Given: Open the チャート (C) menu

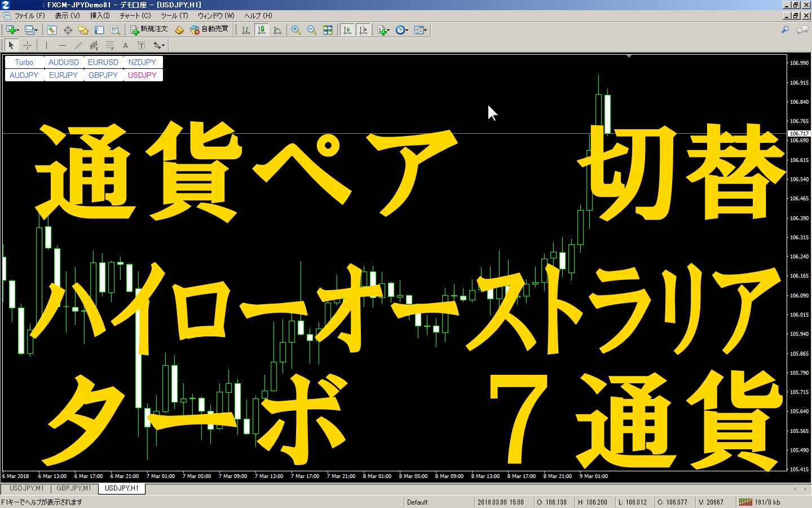Looking at the screenshot, I should [x=135, y=16].
